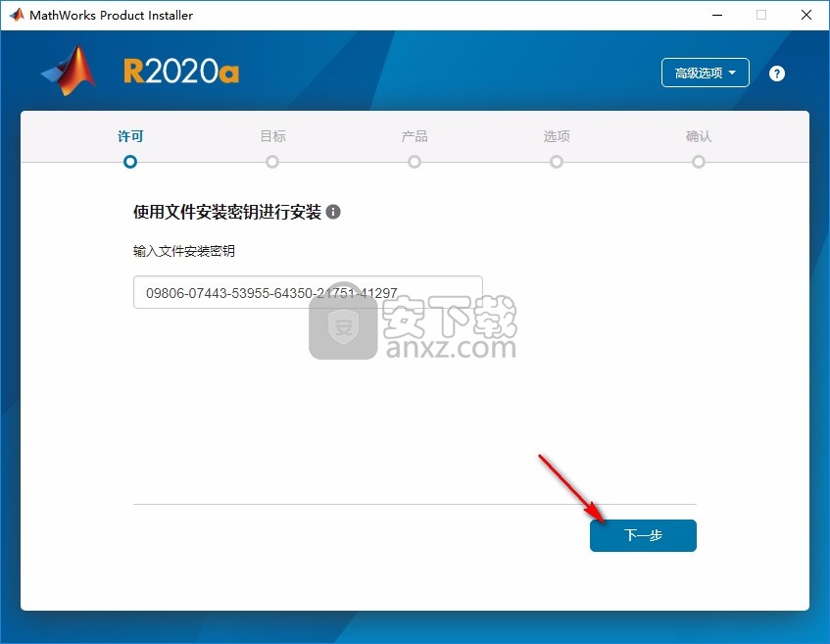The image size is (830, 644).
Task: Select the 目标 step tab
Action: [x=272, y=136]
